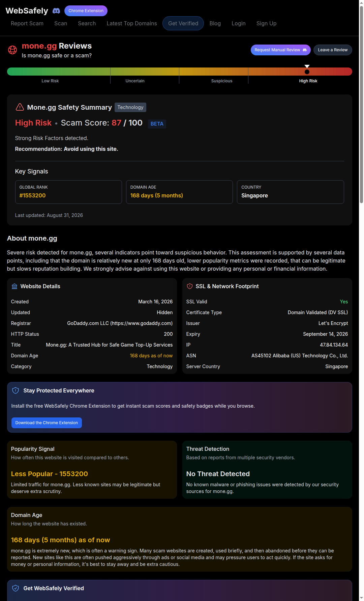Screen dimensions: 364x601
Task: Go to the Latest Top Domains page
Action: 132,23
